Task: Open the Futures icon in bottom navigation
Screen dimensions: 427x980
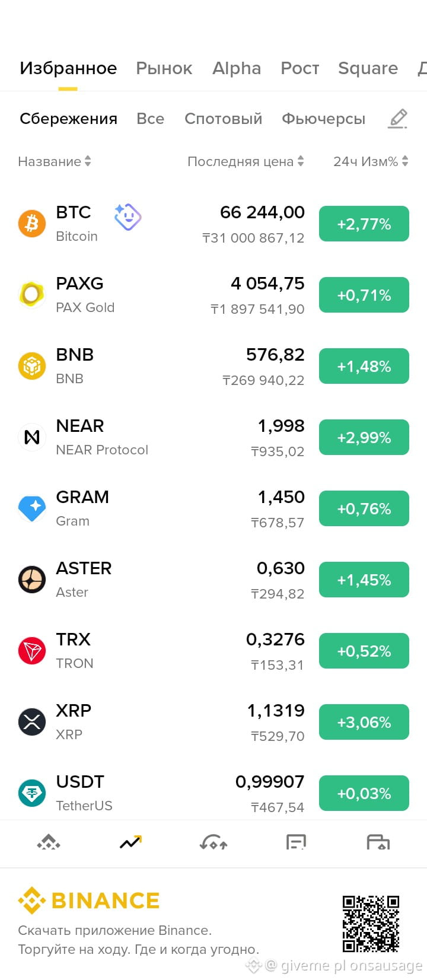Action: [x=296, y=842]
